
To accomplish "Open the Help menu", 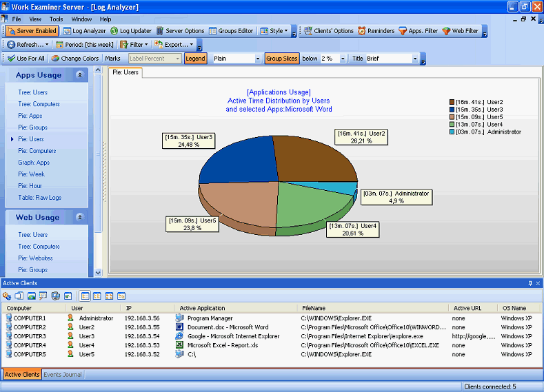I will pos(105,19).
